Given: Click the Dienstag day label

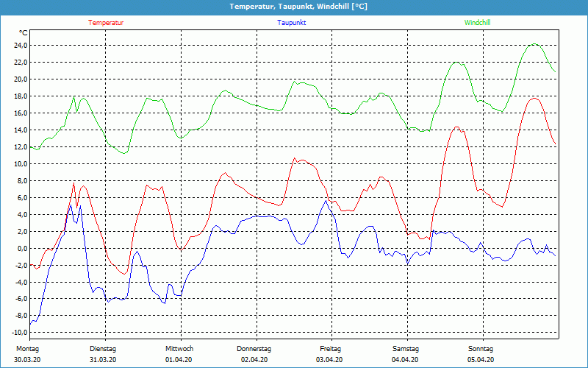Looking at the screenshot, I should tap(103, 349).
